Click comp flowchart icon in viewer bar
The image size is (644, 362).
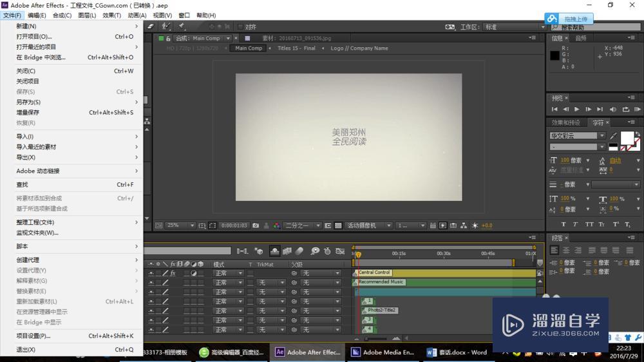[x=464, y=225]
